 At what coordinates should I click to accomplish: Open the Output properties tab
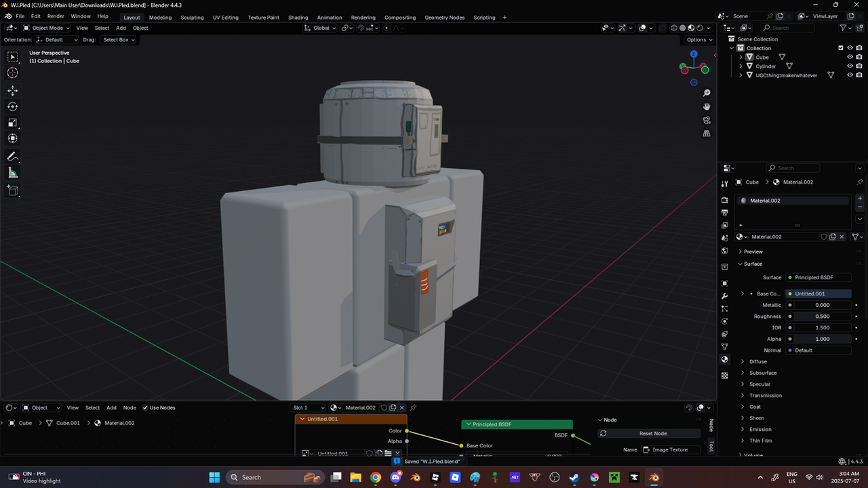click(725, 213)
